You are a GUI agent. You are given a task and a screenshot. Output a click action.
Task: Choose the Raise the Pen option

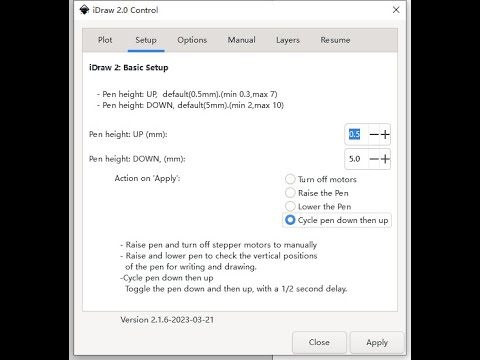click(x=317, y=193)
